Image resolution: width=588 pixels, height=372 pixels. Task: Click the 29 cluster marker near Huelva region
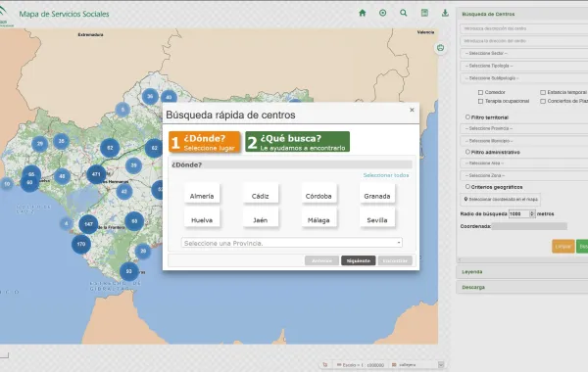tap(40, 144)
